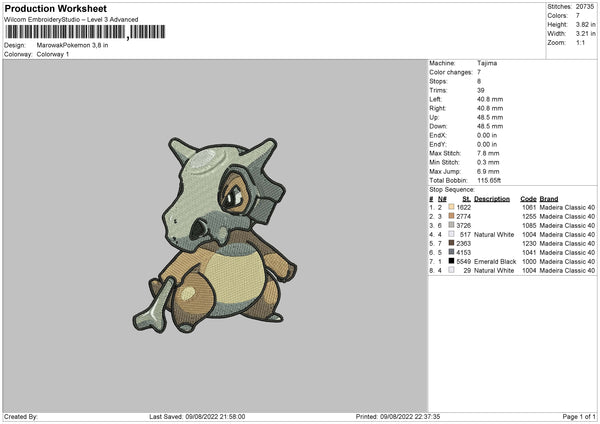This screenshot has height=424, width=600.
Task: Click the Emerald Black color swatch
Action: coord(451,261)
